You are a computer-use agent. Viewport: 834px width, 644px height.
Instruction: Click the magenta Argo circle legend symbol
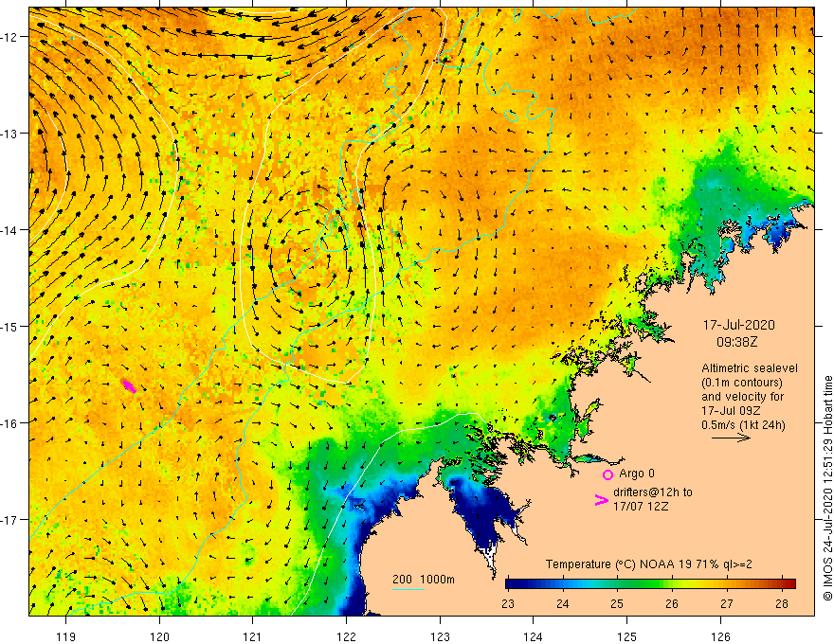click(x=607, y=474)
